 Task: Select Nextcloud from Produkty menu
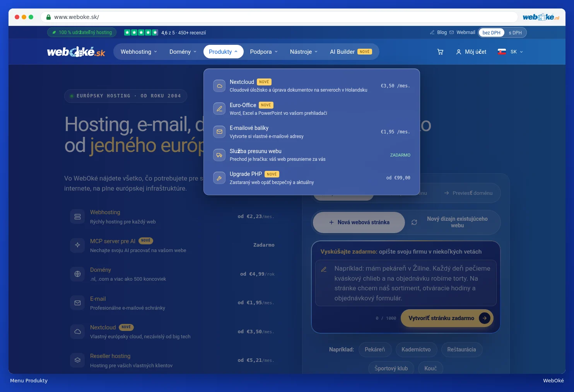click(312, 86)
